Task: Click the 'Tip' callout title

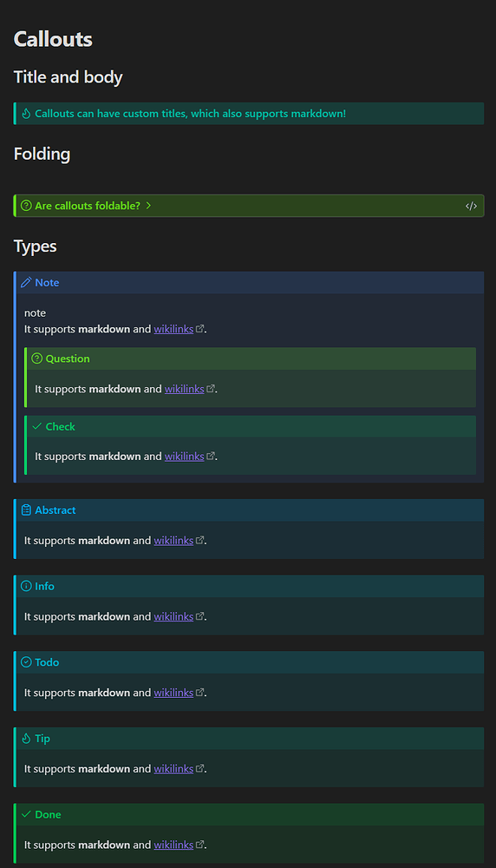Action: 42,738
